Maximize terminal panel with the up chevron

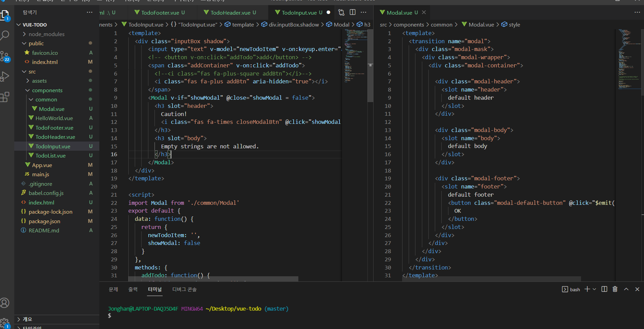pos(626,289)
